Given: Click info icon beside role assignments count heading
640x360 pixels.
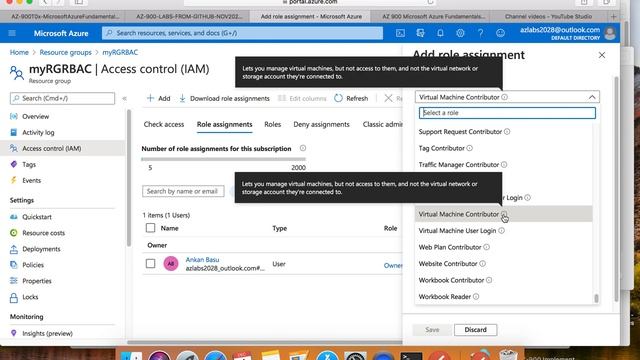Looking at the screenshot, I should pyautogui.click(x=303, y=148).
